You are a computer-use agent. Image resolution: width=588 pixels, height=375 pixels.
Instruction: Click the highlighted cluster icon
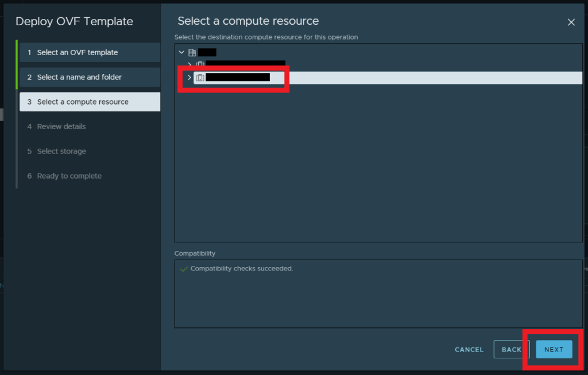(200, 78)
